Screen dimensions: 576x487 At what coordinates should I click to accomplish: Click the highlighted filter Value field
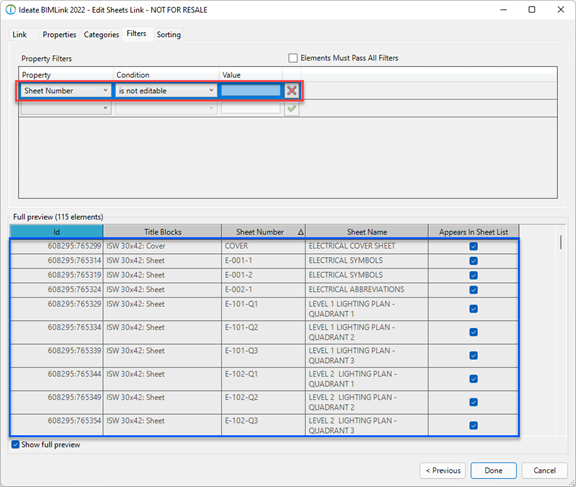pos(251,91)
